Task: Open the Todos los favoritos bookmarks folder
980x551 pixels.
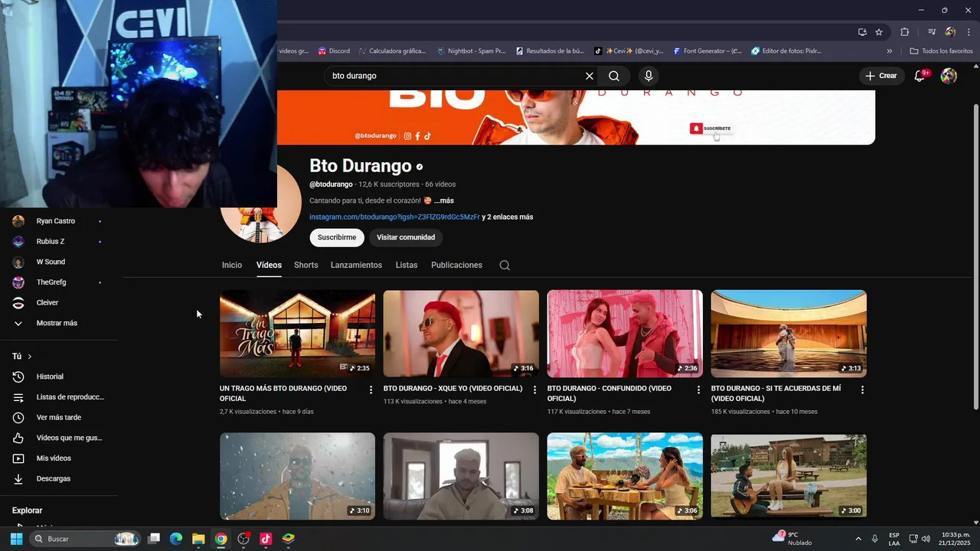Action: (x=941, y=51)
